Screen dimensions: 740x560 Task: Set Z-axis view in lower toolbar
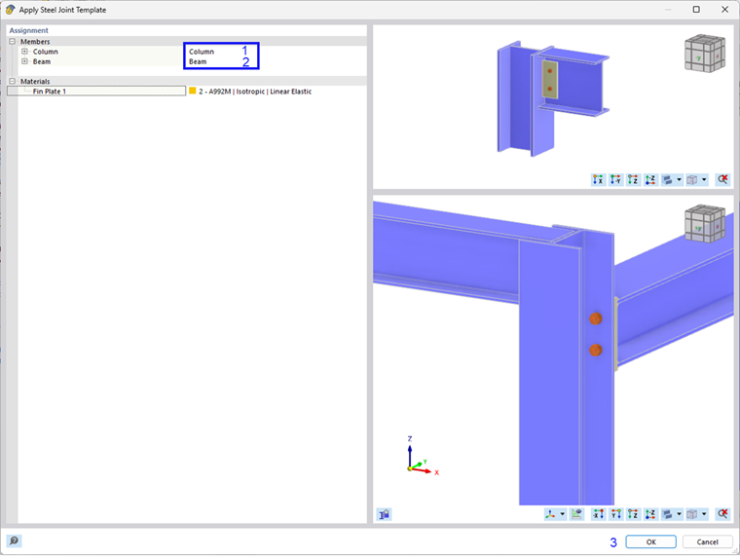click(633, 514)
